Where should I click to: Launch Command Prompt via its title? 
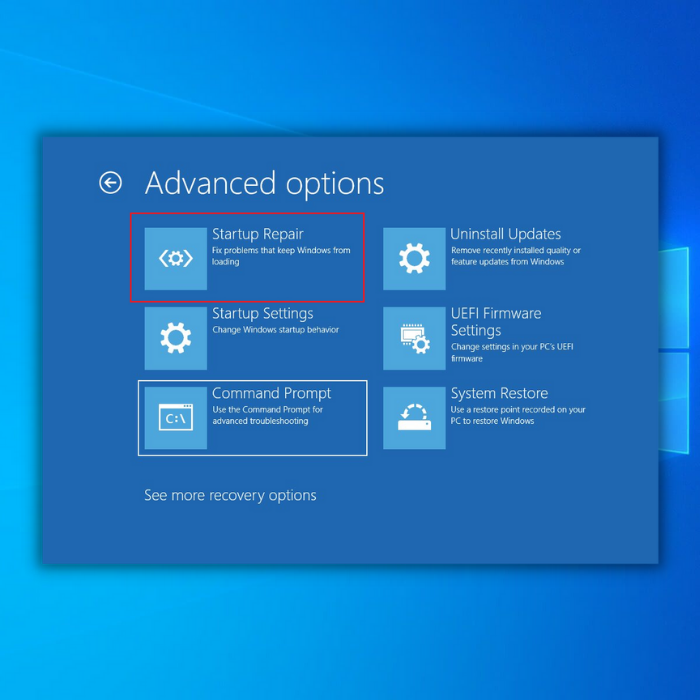click(x=271, y=393)
